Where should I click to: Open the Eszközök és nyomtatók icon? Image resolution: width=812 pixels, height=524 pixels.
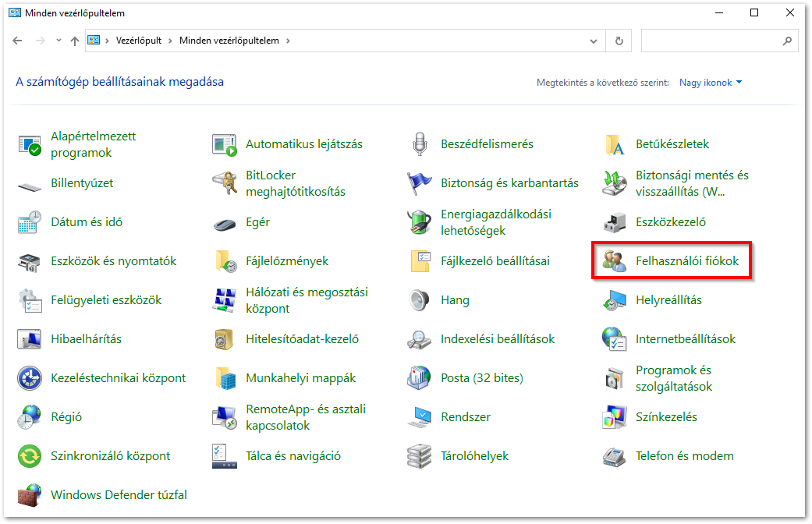point(30,261)
